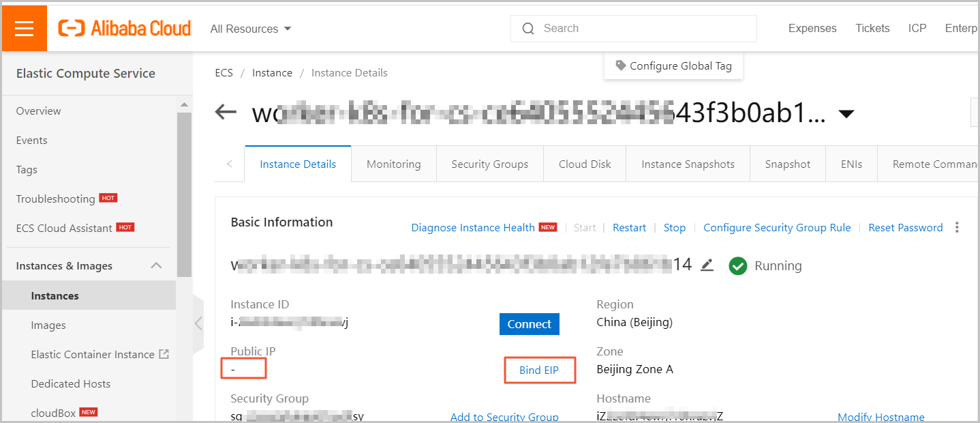Screen dimensions: 980x423
Task: Collapse the sidebar with the chevron handle
Action: tap(198, 323)
